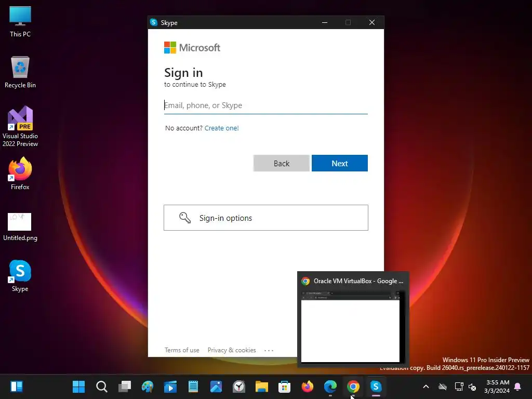Viewport: 532px width, 399px height.
Task: Launch the Movies & TV taskbar app
Action: click(170, 387)
